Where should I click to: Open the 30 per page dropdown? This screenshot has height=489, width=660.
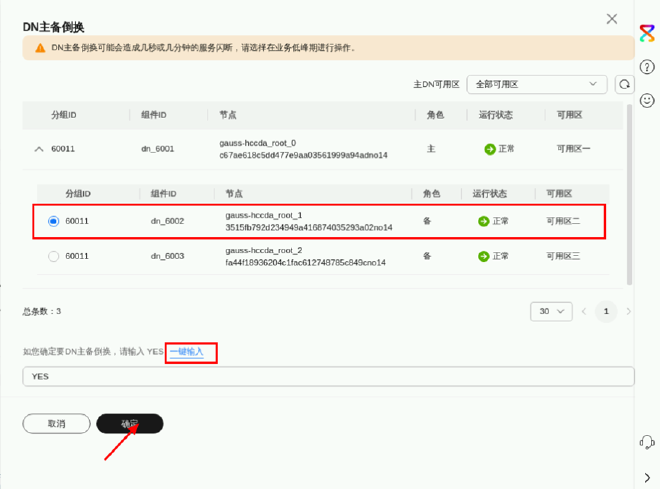(x=550, y=312)
